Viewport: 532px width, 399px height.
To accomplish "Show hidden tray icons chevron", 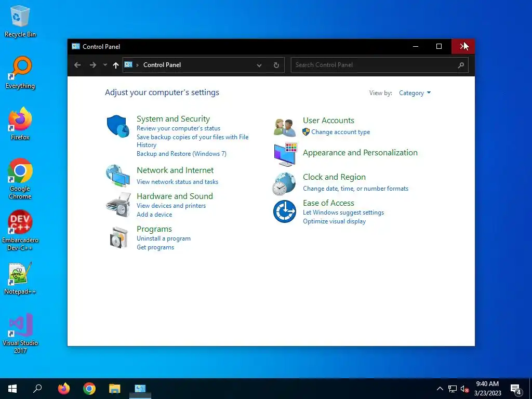I will pos(440,389).
